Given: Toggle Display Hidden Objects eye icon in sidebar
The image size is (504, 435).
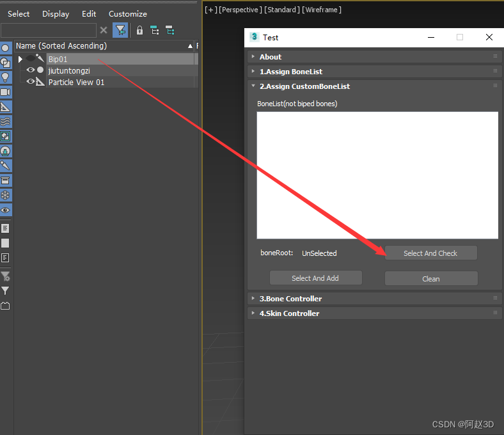Looking at the screenshot, I should 6,210.
